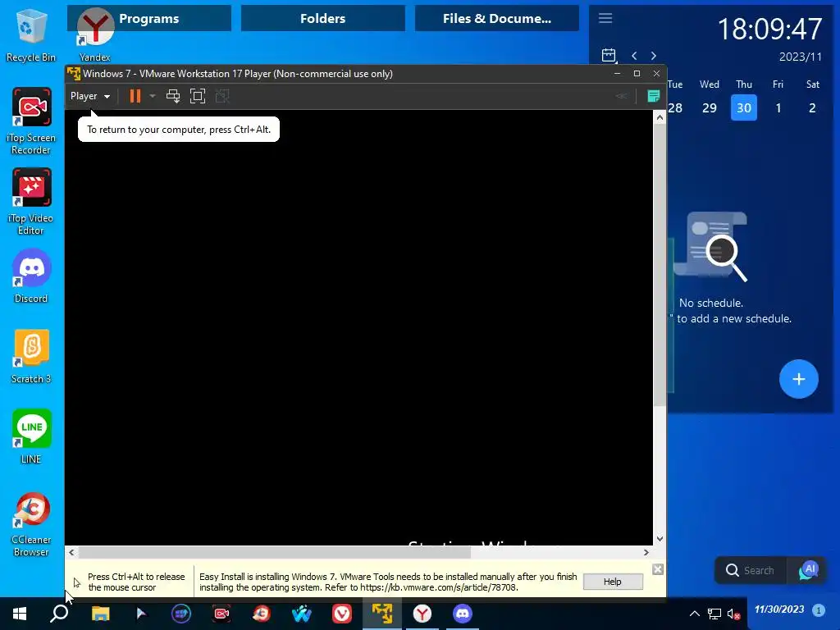This screenshot has width=840, height=630.
Task: Open CCleaner Browser from taskbar
Action: (x=262, y=614)
